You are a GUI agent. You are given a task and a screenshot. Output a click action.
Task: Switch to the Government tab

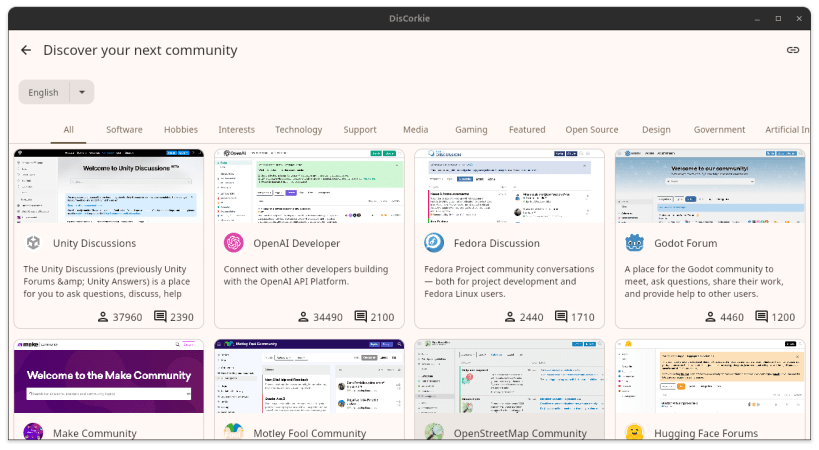pos(719,129)
